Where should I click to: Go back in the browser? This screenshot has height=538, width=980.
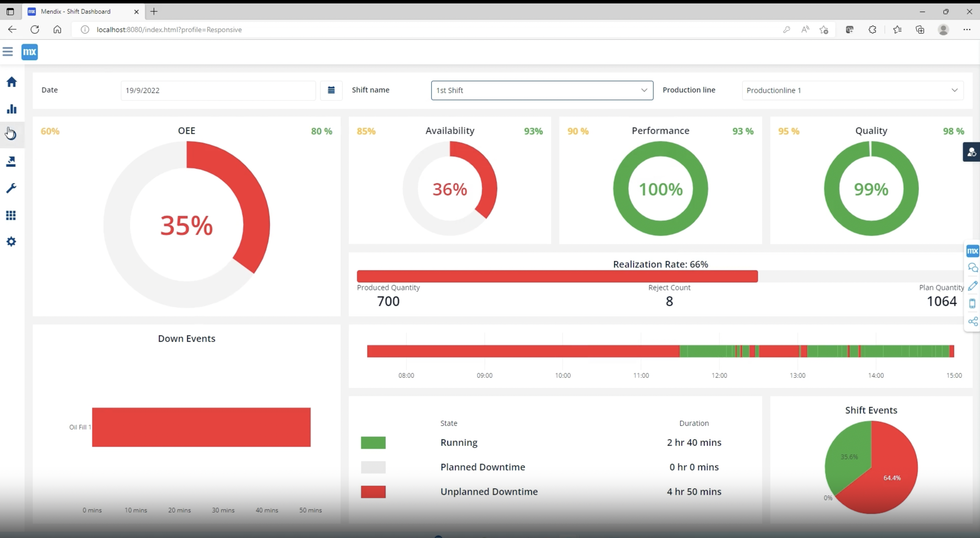12,29
